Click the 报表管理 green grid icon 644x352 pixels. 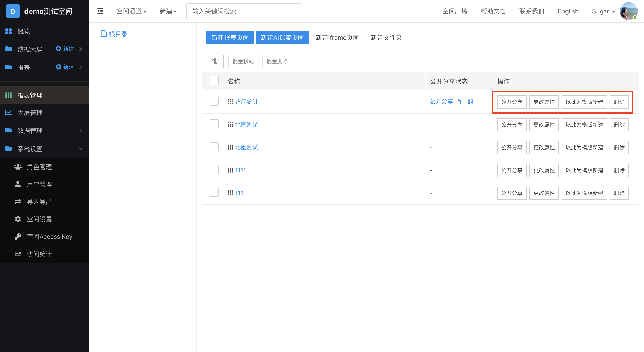point(9,95)
